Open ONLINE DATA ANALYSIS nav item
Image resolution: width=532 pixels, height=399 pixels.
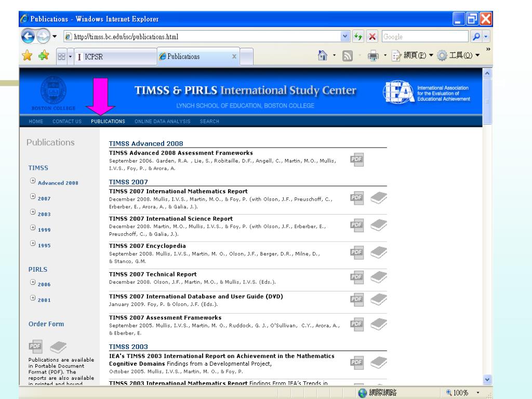(162, 121)
